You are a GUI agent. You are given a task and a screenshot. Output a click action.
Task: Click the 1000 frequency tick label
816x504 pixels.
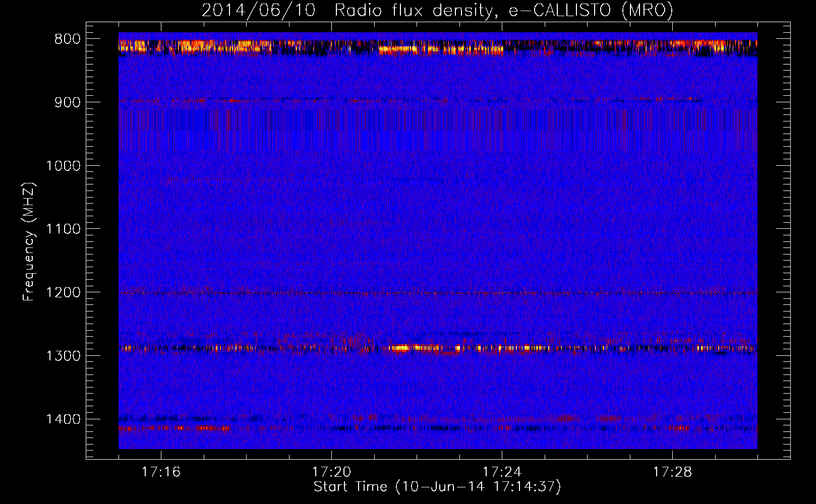[63, 166]
